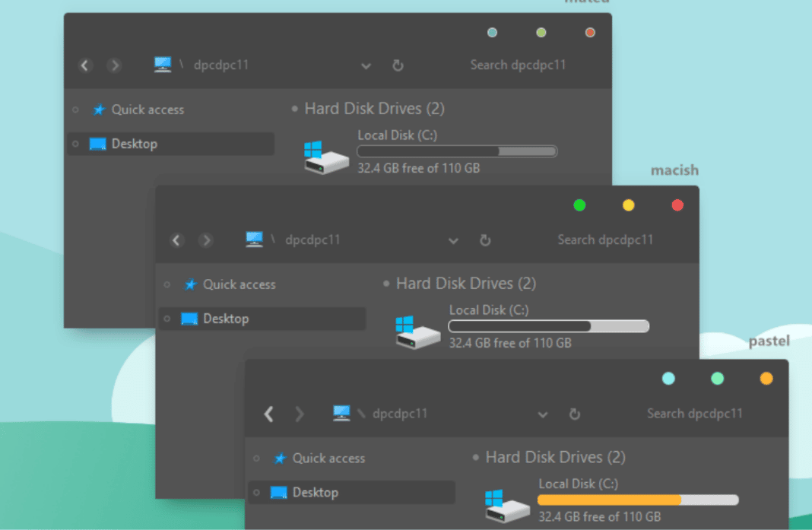Click the yellow dot in the macish window titlebar
Viewport: 812px width, 530px height.
pyautogui.click(x=629, y=205)
